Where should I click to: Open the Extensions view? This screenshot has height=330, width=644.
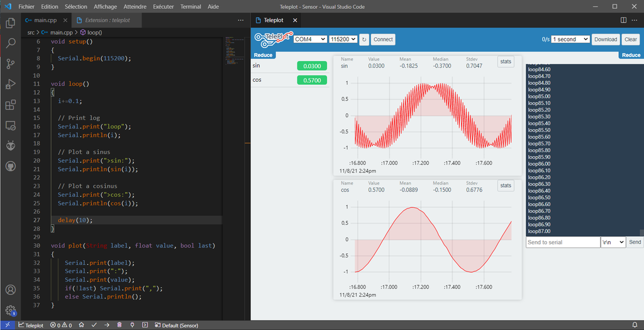pyautogui.click(x=11, y=105)
